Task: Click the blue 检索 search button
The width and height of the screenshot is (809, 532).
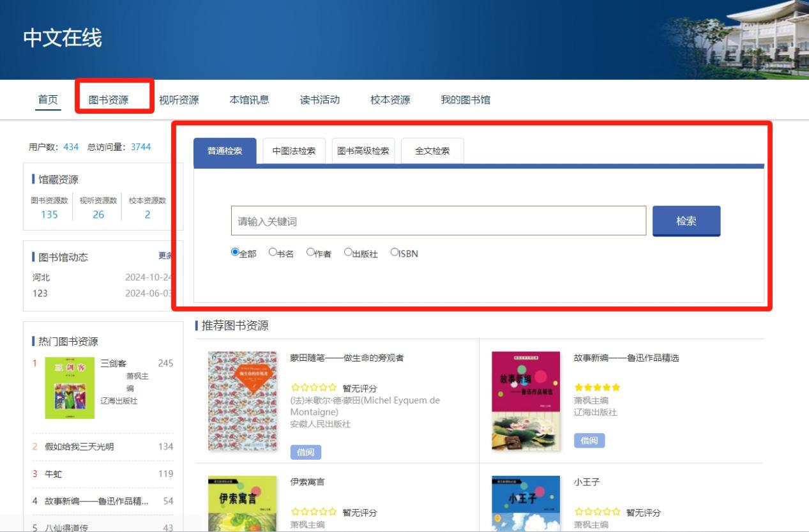Action: 686,221
